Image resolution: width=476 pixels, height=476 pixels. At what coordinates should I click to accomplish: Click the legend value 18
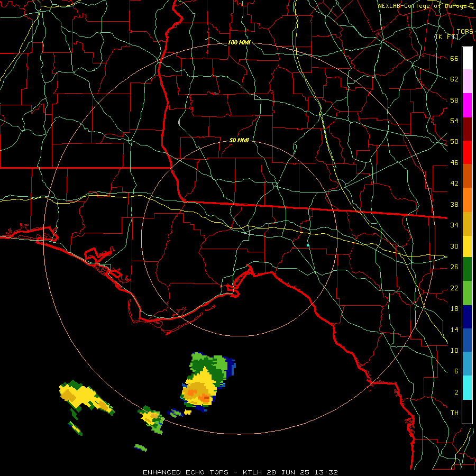[454, 309]
